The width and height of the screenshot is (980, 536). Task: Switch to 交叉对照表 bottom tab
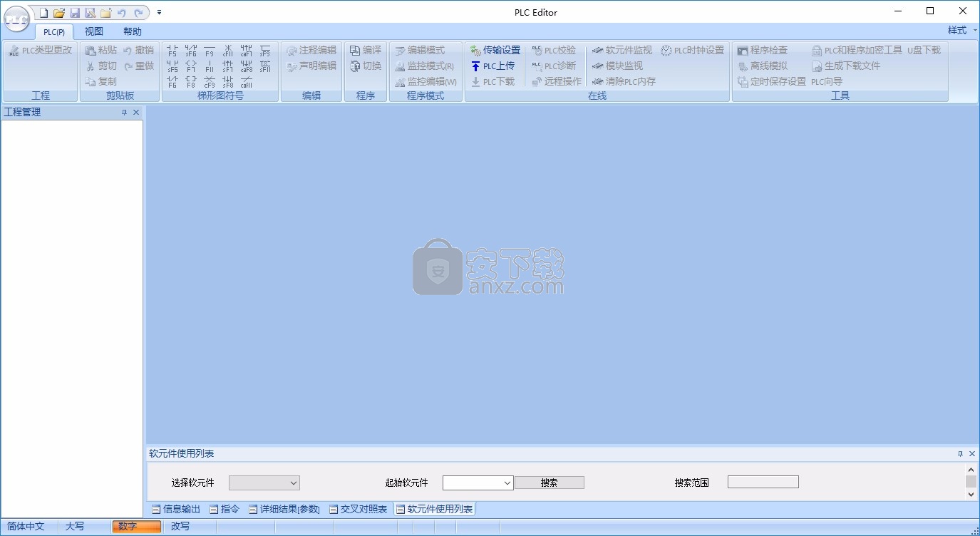(359, 509)
